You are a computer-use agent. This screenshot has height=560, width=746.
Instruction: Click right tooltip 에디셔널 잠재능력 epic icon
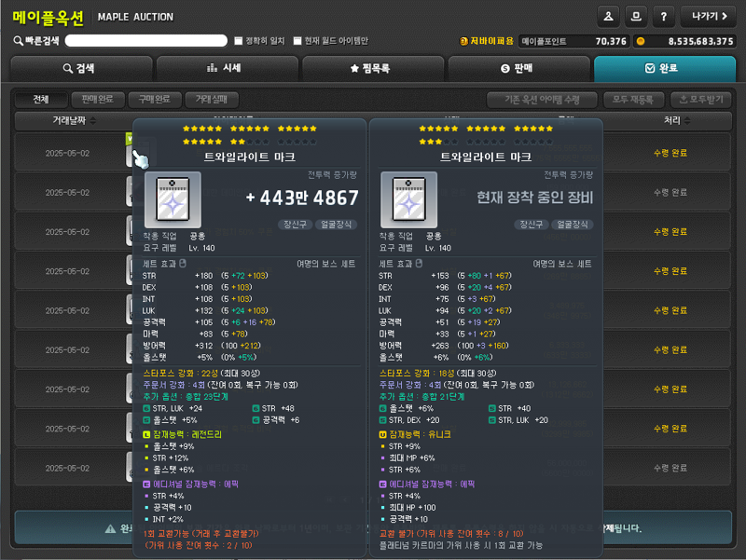click(382, 484)
